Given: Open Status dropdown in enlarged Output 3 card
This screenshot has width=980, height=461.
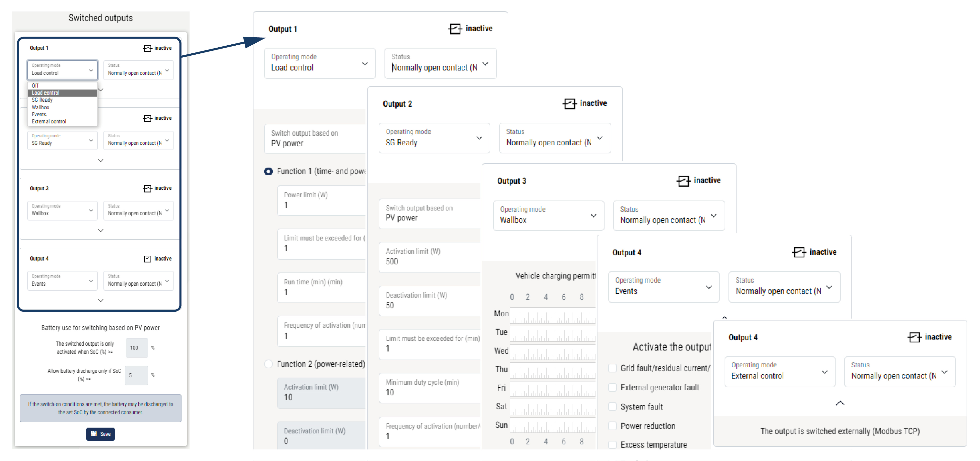Looking at the screenshot, I should [668, 216].
